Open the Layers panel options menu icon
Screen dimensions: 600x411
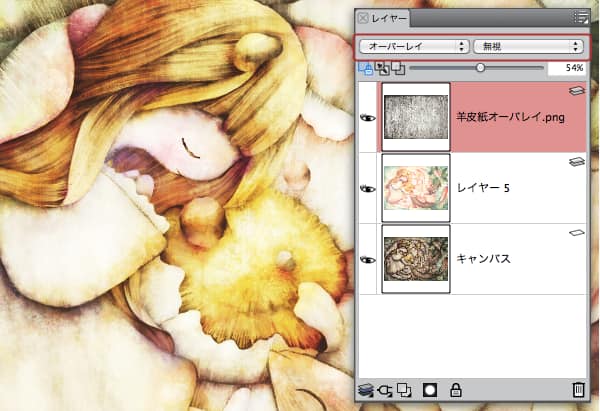(581, 17)
